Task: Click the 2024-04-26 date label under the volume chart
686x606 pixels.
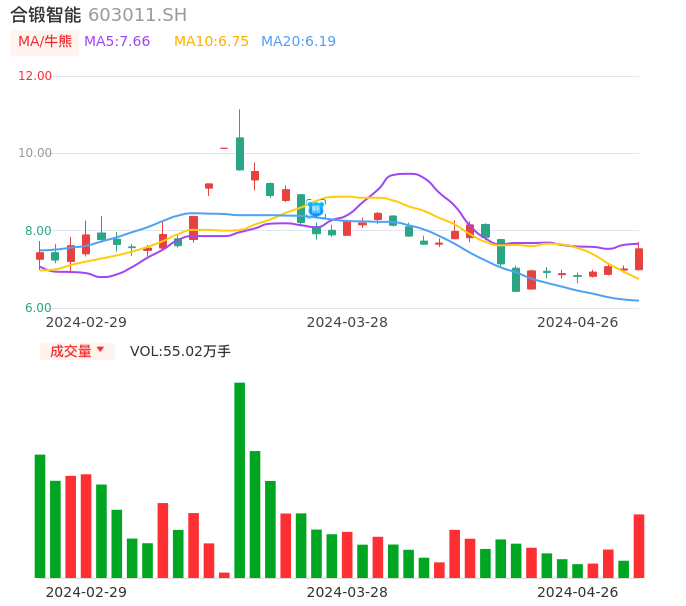Action: coord(578,592)
